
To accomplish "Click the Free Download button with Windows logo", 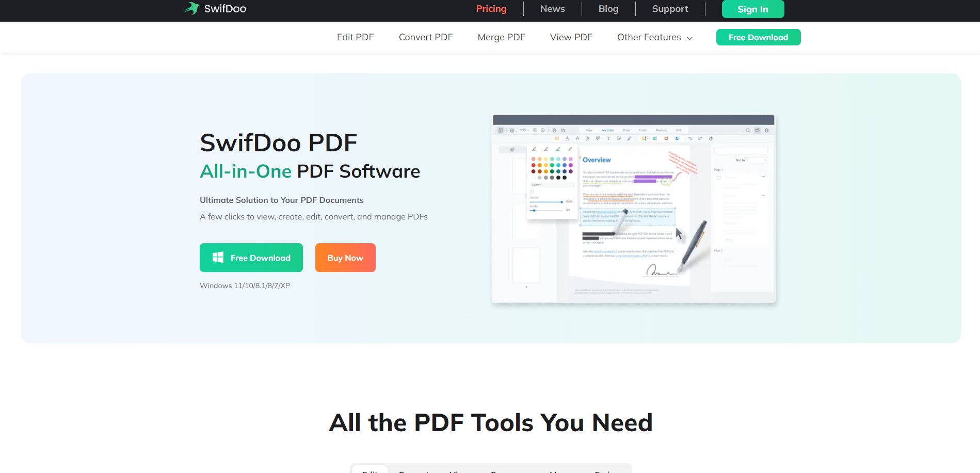I will pyautogui.click(x=251, y=258).
